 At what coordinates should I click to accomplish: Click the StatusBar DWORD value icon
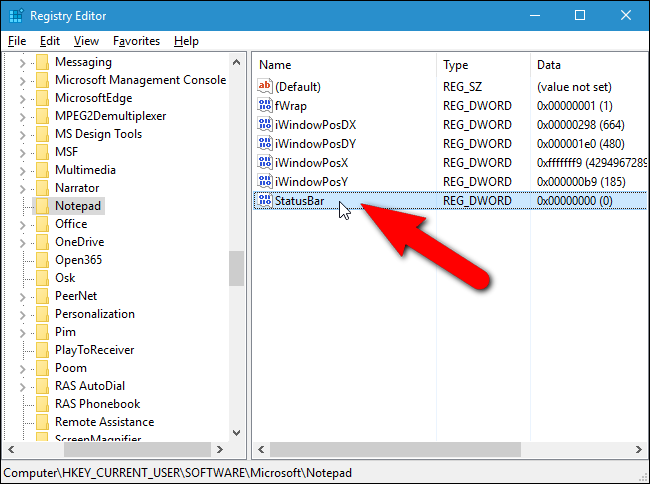[x=264, y=201]
